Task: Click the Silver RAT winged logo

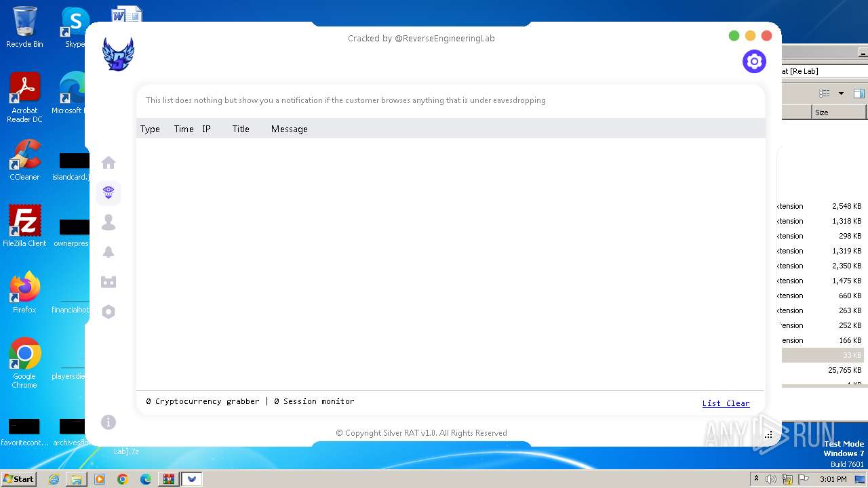Action: click(118, 54)
